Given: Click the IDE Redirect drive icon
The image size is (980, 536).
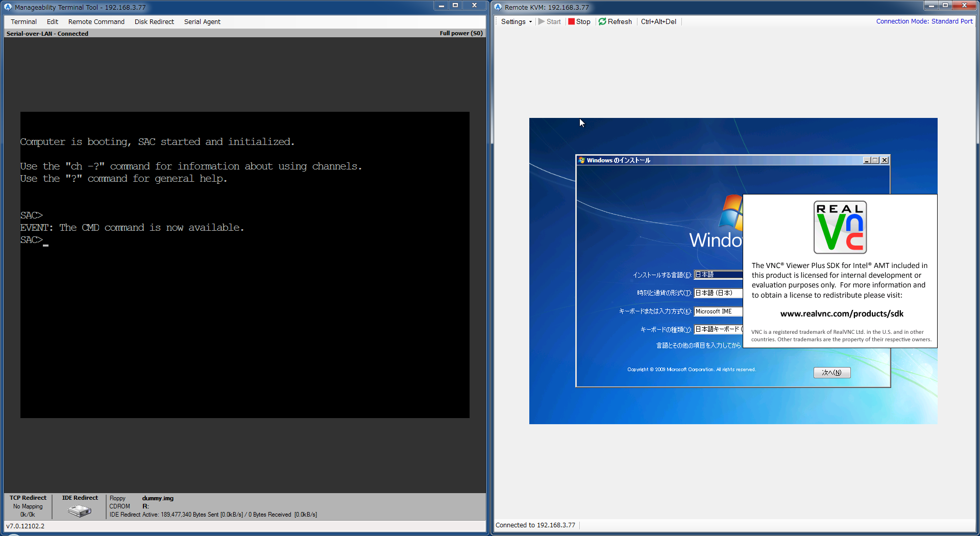Looking at the screenshot, I should 80,510.
